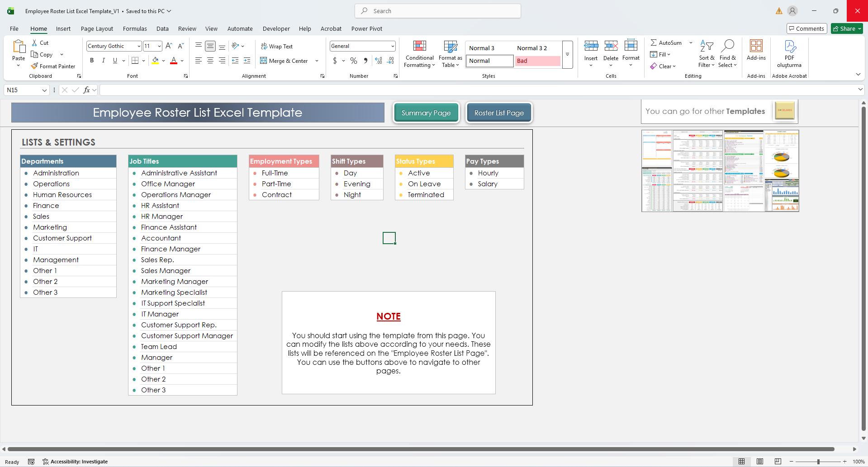Click the Delete cells icon
Viewport: 868px width, 467px height.
point(611,46)
